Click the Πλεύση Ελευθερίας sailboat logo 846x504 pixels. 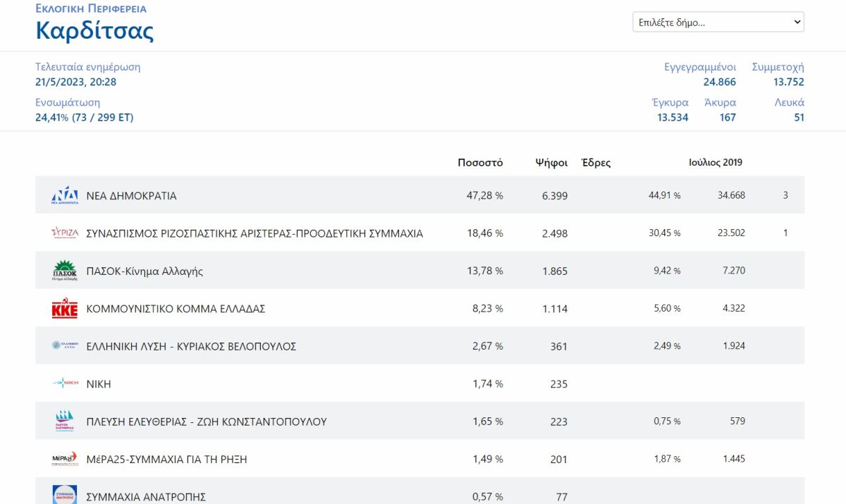click(65, 422)
